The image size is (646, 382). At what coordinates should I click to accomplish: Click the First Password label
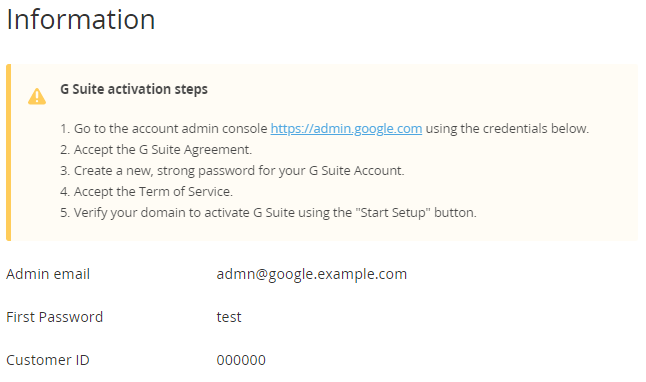coord(55,317)
